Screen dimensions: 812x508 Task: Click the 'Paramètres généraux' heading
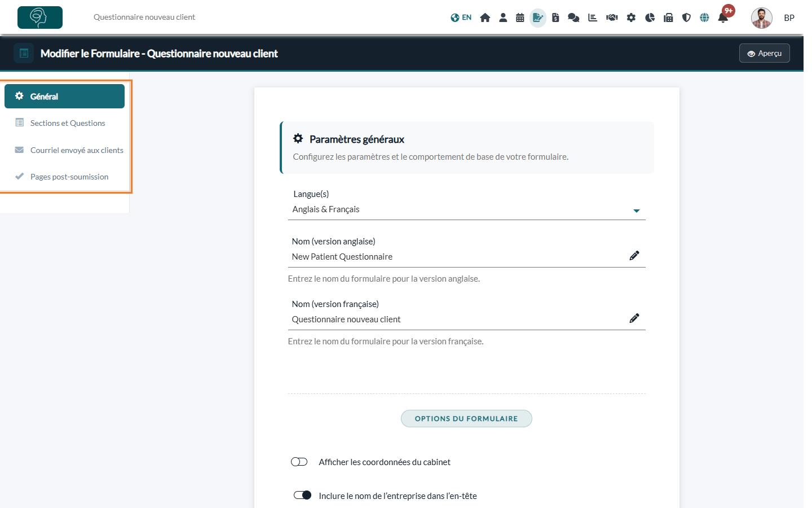(x=357, y=139)
